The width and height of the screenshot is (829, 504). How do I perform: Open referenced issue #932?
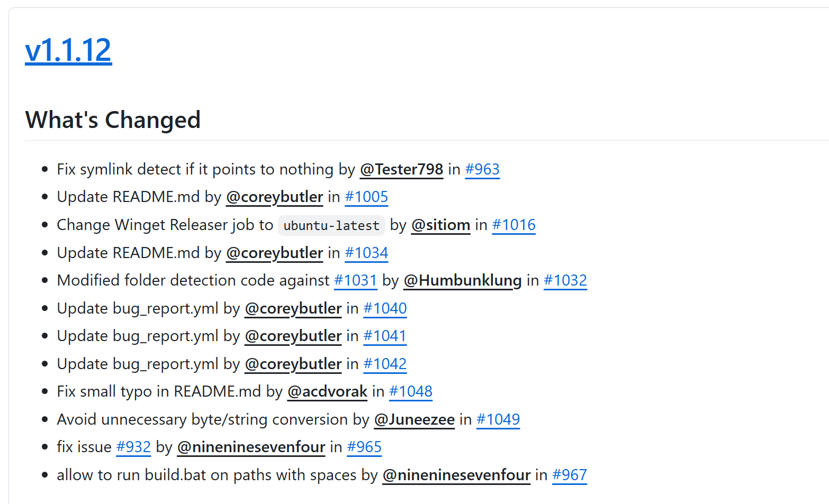coord(133,447)
